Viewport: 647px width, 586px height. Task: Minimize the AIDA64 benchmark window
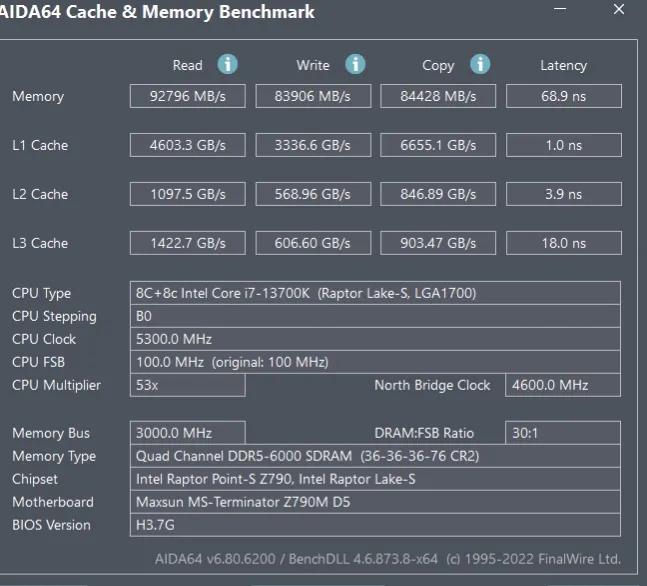[x=560, y=9]
